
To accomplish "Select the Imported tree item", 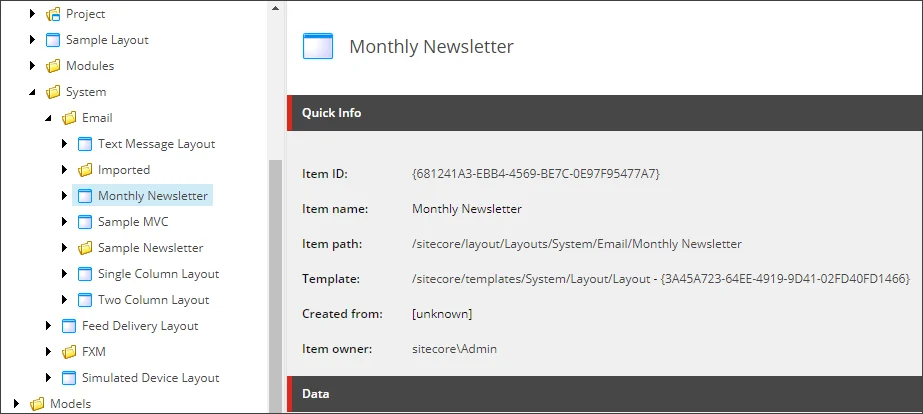I will pos(124,170).
